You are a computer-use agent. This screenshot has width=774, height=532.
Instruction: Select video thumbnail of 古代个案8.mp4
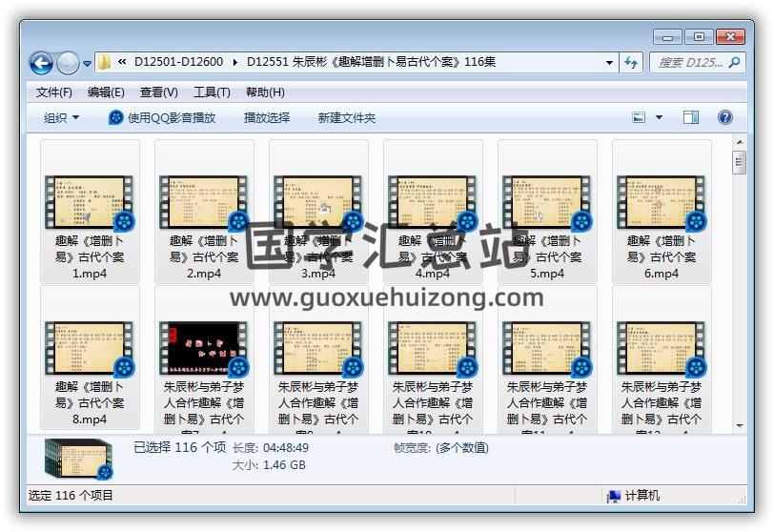point(90,348)
